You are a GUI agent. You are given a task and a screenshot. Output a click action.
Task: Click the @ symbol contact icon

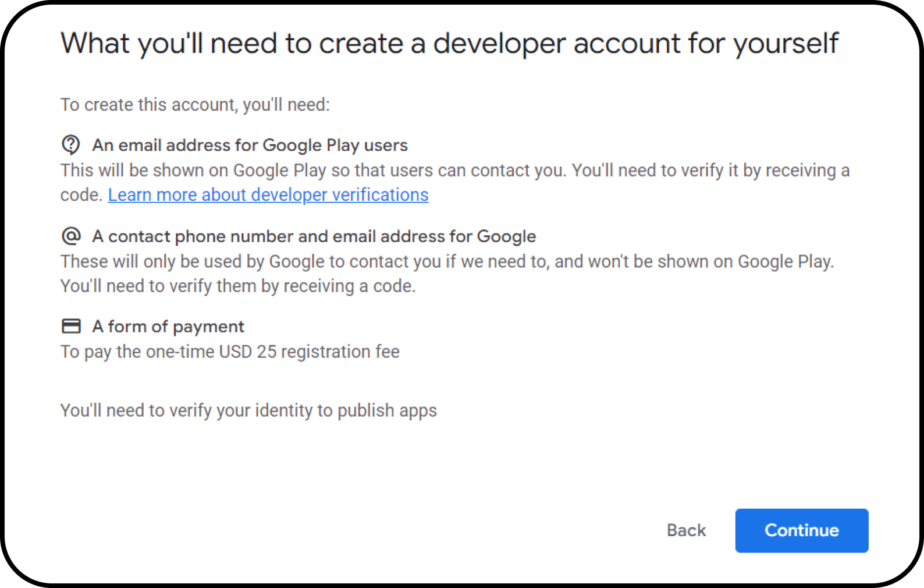(71, 236)
